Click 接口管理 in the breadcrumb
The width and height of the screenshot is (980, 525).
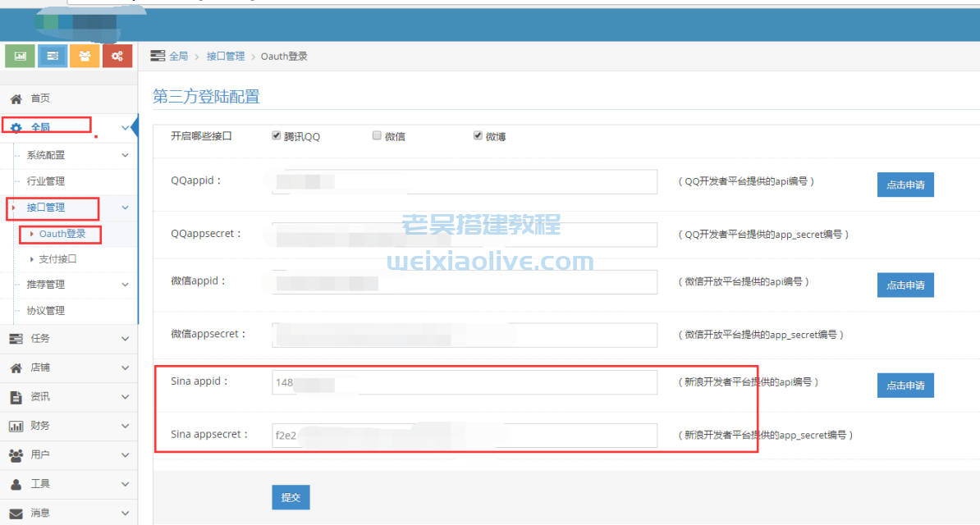(x=226, y=55)
